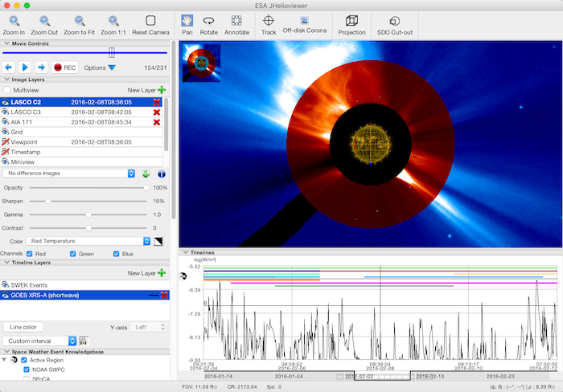Open the SDO Cut-out tool
This screenshot has width=563, height=392.
click(395, 21)
